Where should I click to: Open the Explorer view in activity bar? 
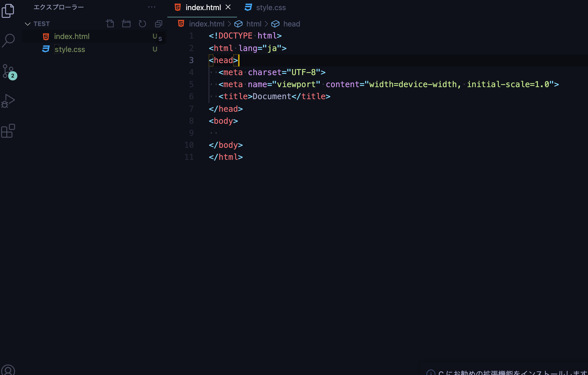coord(8,11)
